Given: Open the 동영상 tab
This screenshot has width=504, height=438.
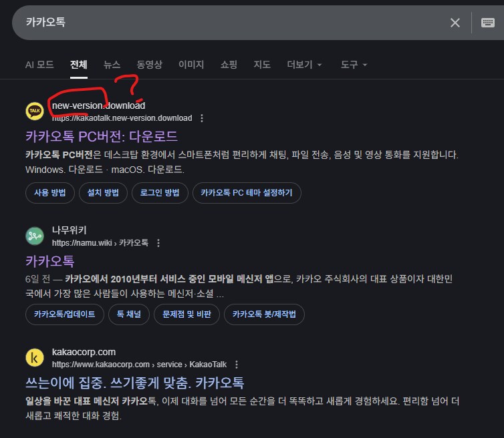Looking at the screenshot, I should [x=150, y=65].
